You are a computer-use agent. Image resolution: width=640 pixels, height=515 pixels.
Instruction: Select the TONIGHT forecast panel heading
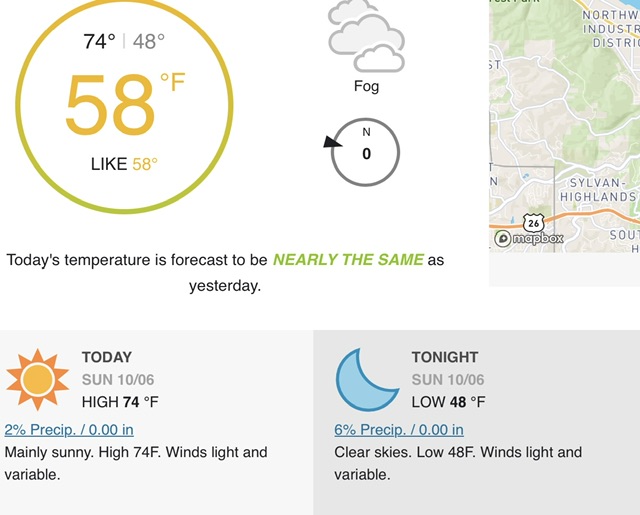[445, 357]
